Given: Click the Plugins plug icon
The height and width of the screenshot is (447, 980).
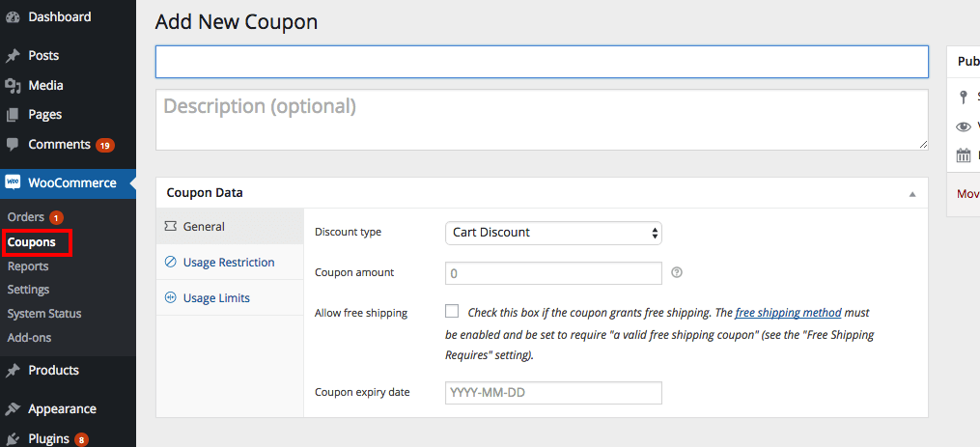Looking at the screenshot, I should click(x=13, y=439).
